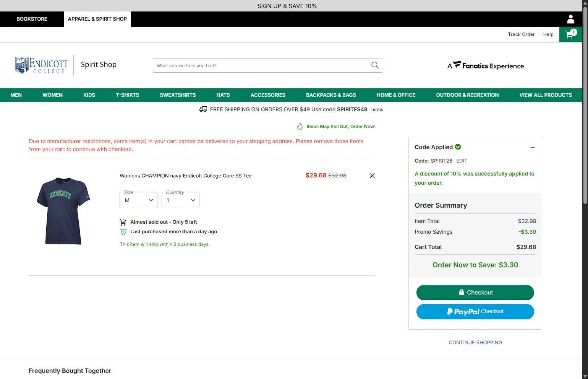The image size is (588, 379).
Task: Select the Apparel & Spirit Shop tab
Action: click(97, 19)
